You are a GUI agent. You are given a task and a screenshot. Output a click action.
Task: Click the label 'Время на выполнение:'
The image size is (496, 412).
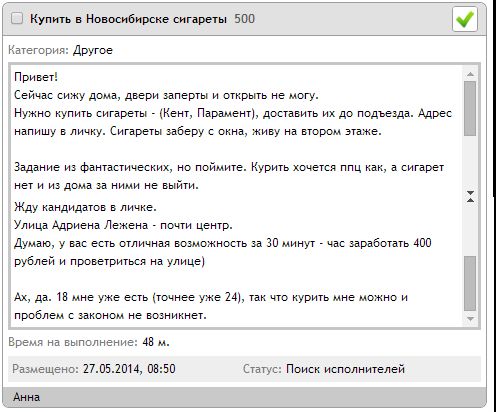point(73,342)
